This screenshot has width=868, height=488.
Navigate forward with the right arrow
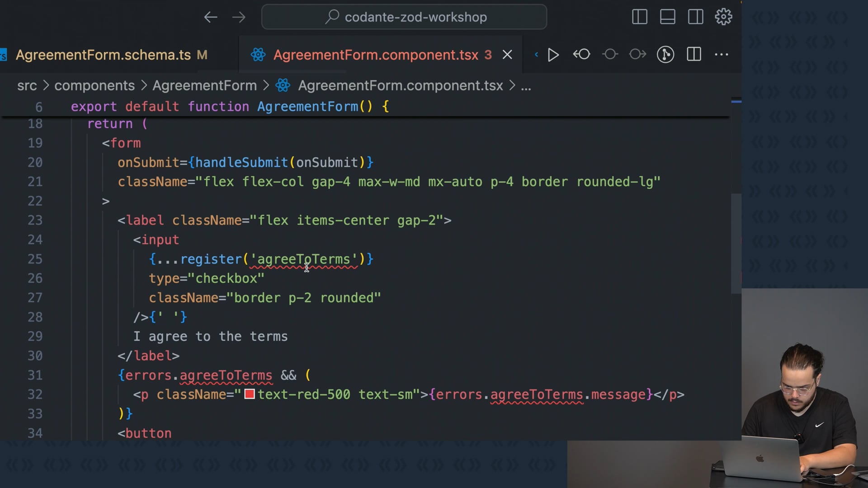point(239,17)
